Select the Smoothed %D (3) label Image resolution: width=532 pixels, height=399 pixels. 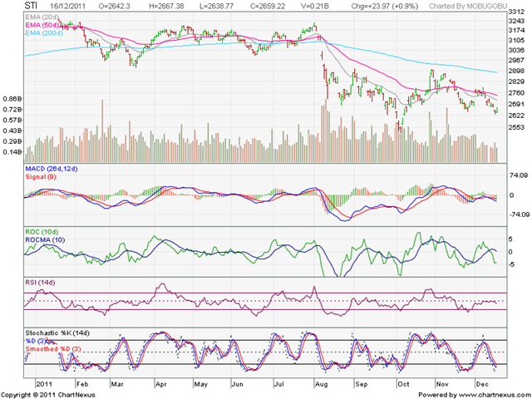53,349
